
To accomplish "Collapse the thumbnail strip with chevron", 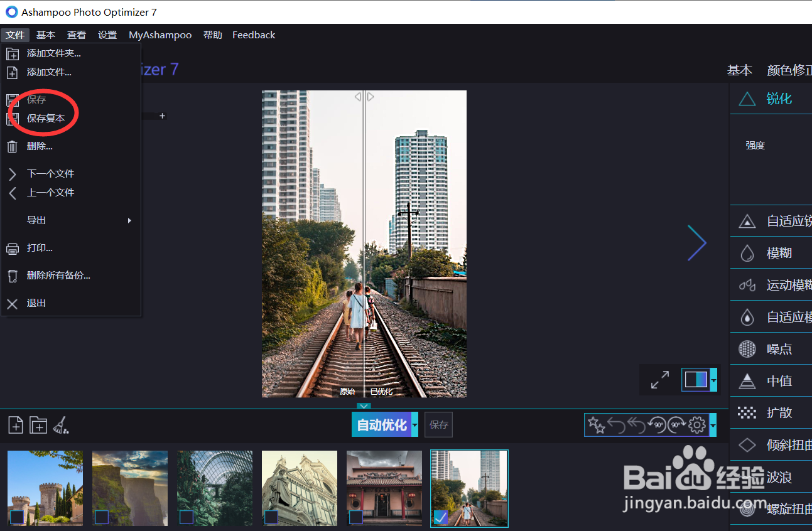I will pos(364,406).
